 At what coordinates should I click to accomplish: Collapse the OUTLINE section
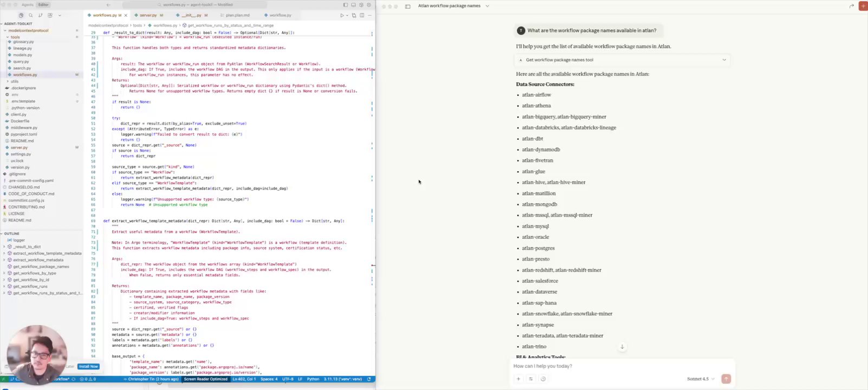coord(12,233)
